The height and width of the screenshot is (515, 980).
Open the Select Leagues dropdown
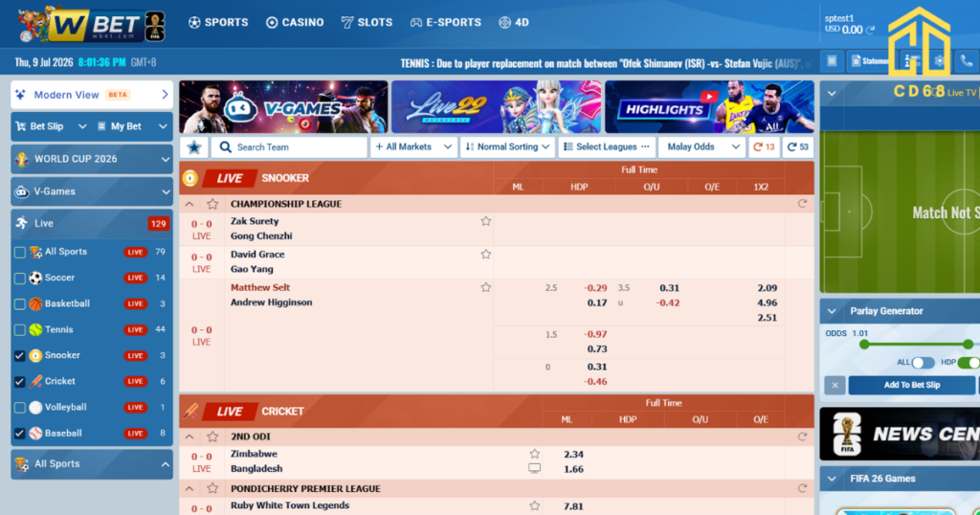click(x=607, y=146)
